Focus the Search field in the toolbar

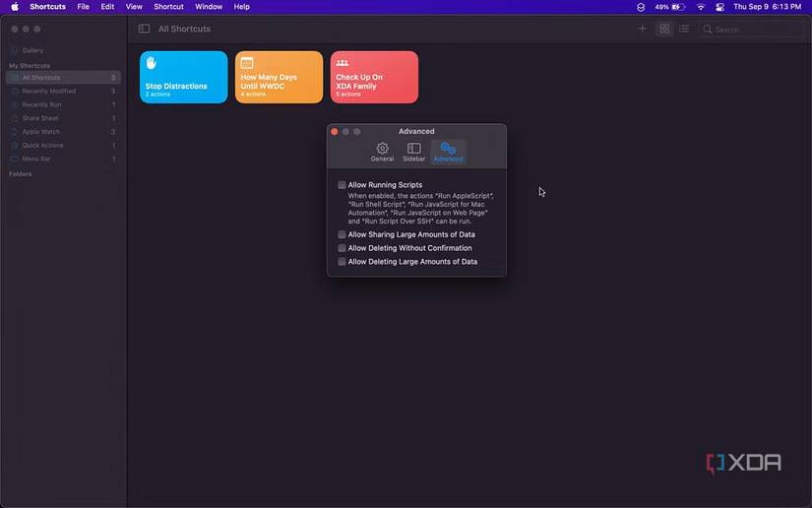click(x=750, y=30)
